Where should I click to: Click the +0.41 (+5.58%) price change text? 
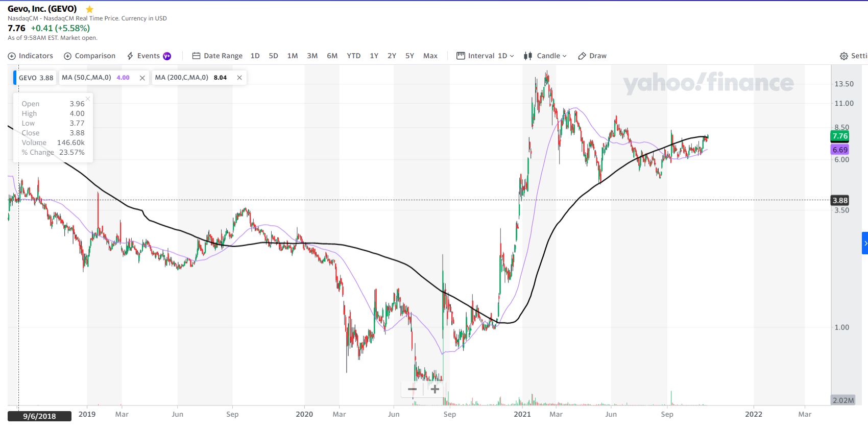click(60, 28)
